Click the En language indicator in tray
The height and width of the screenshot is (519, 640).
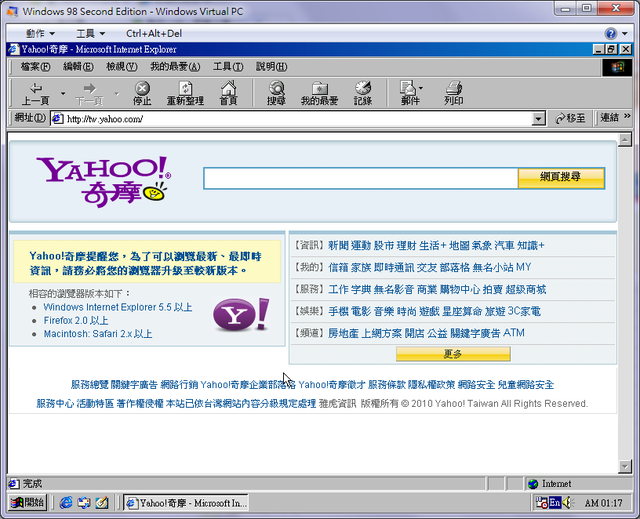click(555, 503)
